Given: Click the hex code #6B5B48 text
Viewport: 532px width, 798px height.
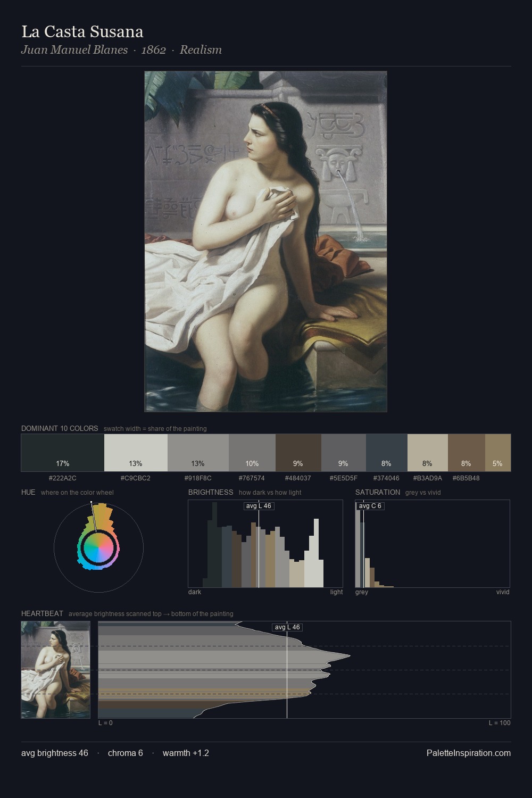Looking at the screenshot, I should coord(467,478).
